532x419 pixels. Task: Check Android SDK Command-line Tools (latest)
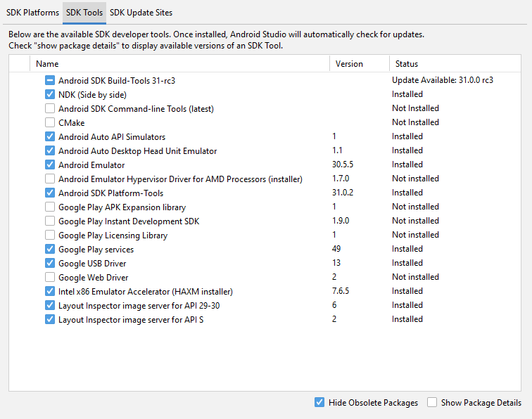click(x=50, y=108)
